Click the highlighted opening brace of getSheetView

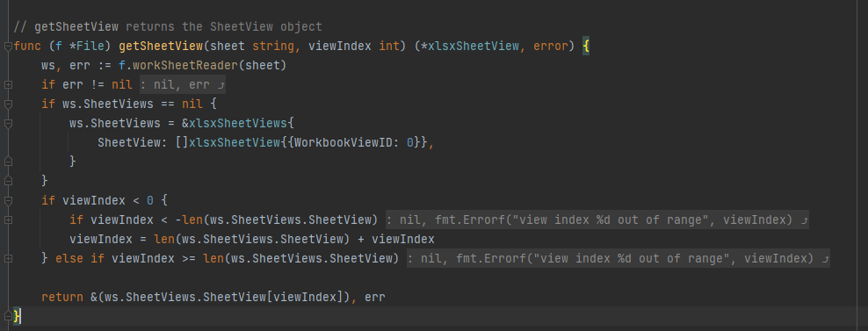coord(586,46)
